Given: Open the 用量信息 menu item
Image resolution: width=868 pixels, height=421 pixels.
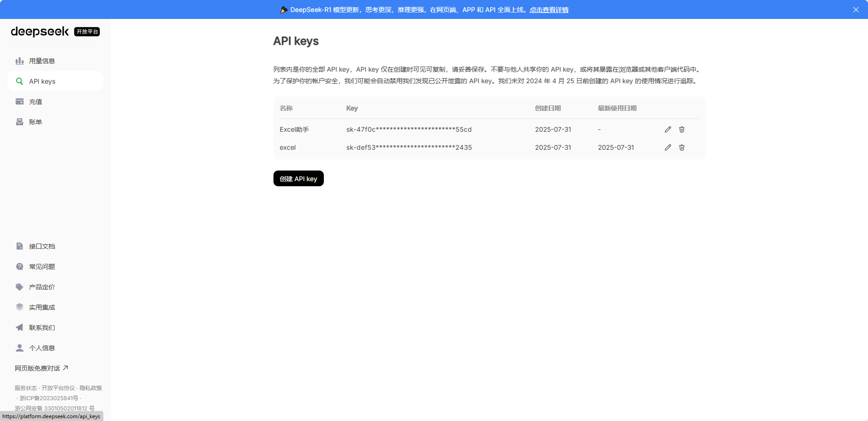Looking at the screenshot, I should point(55,61).
